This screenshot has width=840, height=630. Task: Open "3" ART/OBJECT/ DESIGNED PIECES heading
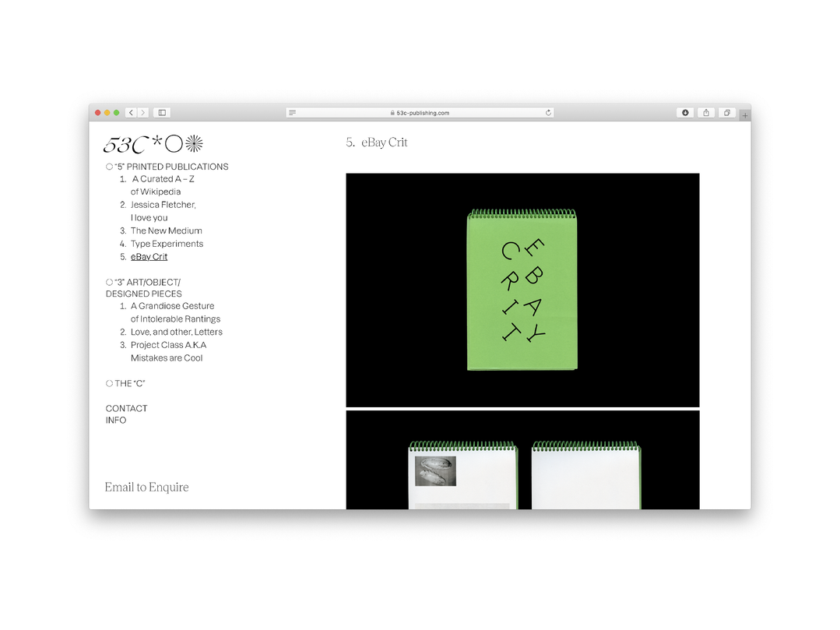143,287
